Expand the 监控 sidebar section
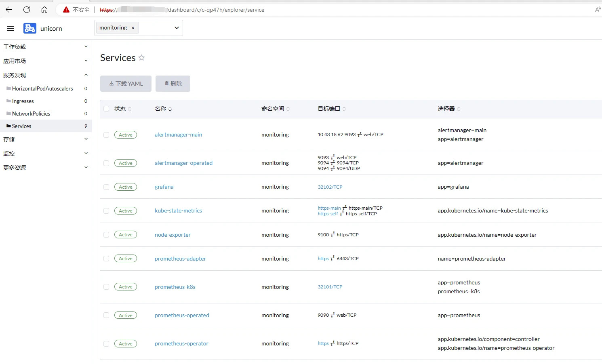The height and width of the screenshot is (364, 602). pyautogui.click(x=46, y=154)
